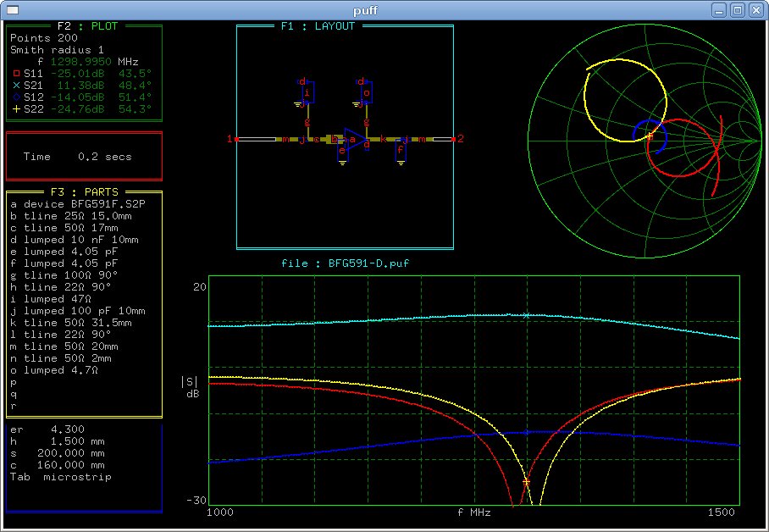Click the 1500 MHz upper frequency limit
This screenshot has height=532, width=769.
point(722,513)
